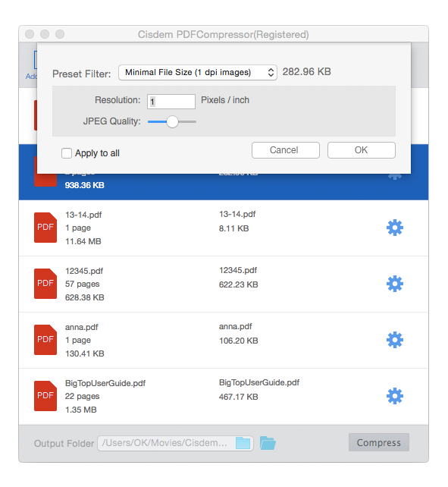Click the 106.20 KB compressed size
The image size is (448, 487).
coord(239,341)
